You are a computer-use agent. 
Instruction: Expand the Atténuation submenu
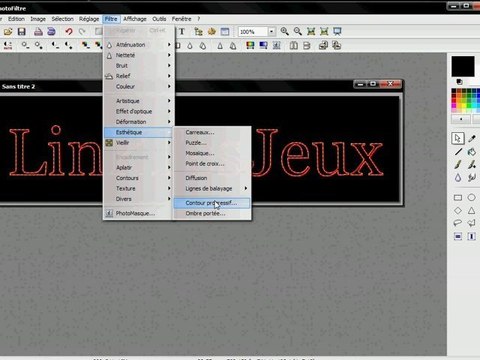pyautogui.click(x=139, y=45)
